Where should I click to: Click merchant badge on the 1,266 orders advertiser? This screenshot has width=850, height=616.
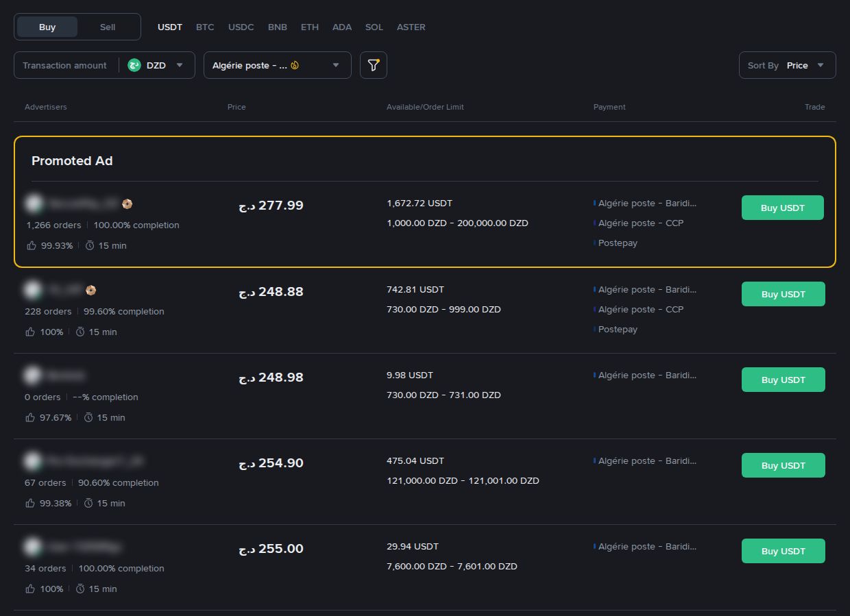(x=127, y=204)
